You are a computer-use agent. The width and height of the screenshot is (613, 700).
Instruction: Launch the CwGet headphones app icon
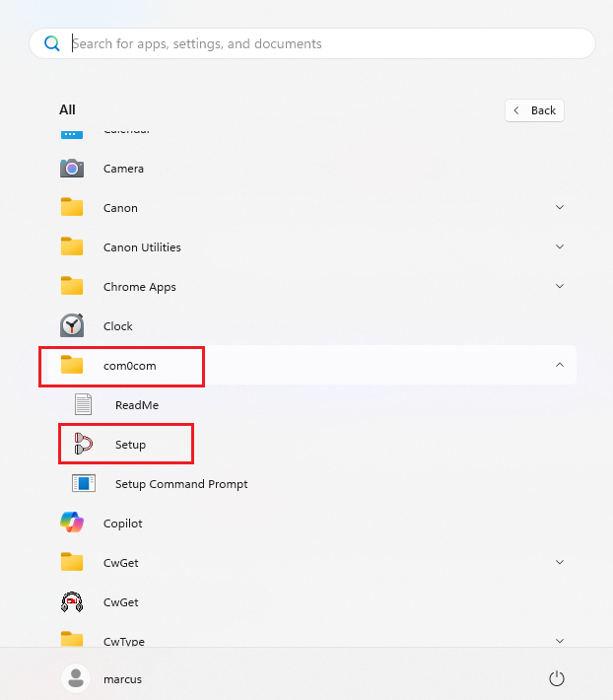72,601
